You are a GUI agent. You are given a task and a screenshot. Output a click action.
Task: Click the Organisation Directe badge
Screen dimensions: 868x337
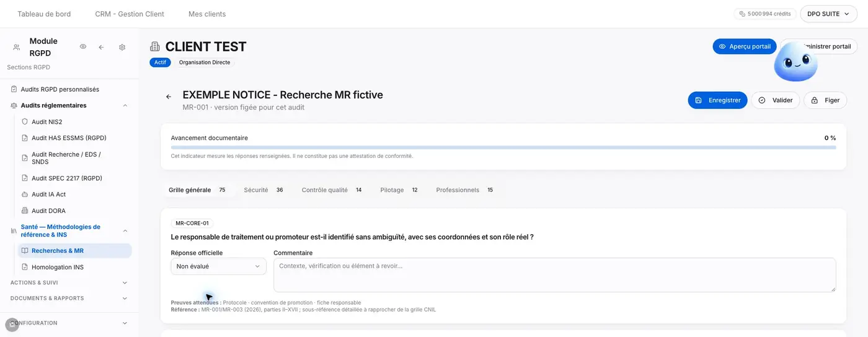(x=205, y=63)
